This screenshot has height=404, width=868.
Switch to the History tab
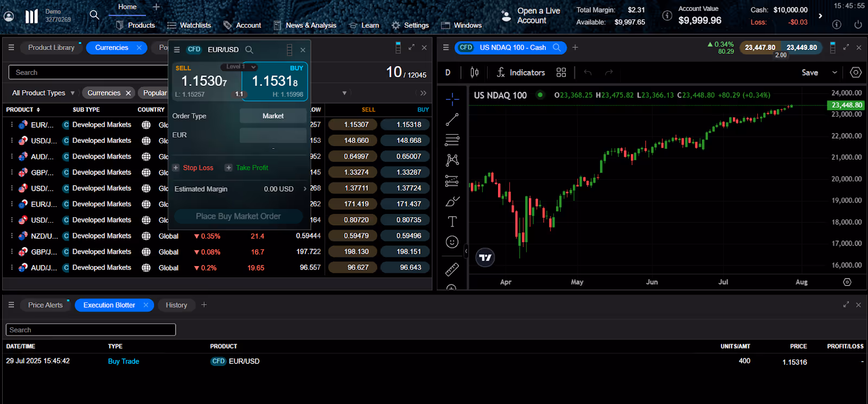(176, 305)
